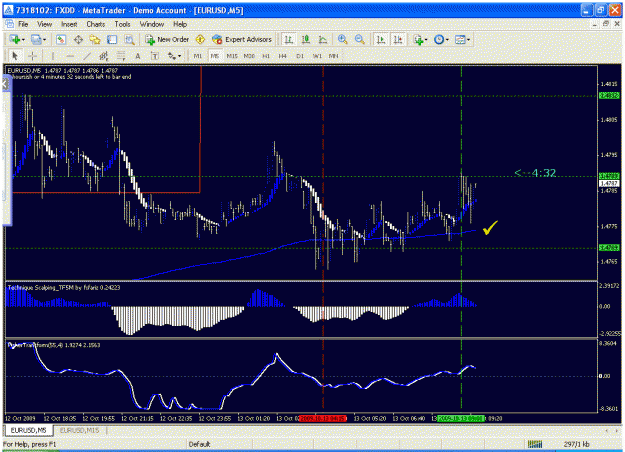Select the Cursor arrow tool

(x=16, y=56)
